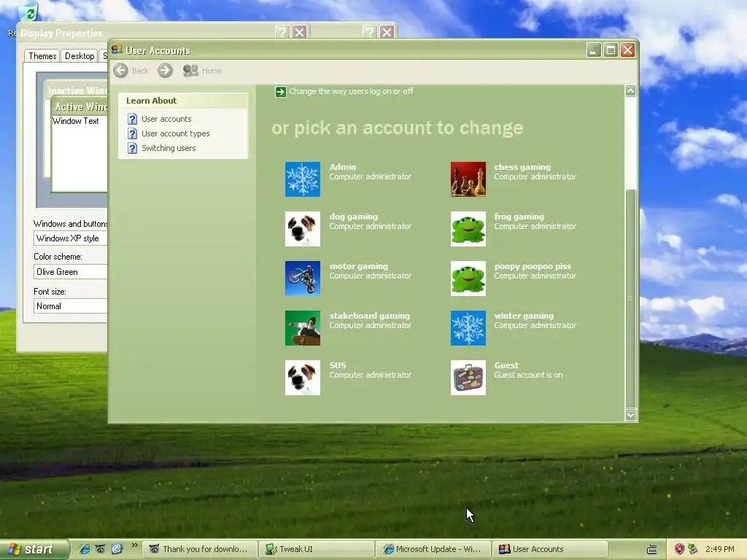Click the red security shield tray icon

tap(679, 549)
